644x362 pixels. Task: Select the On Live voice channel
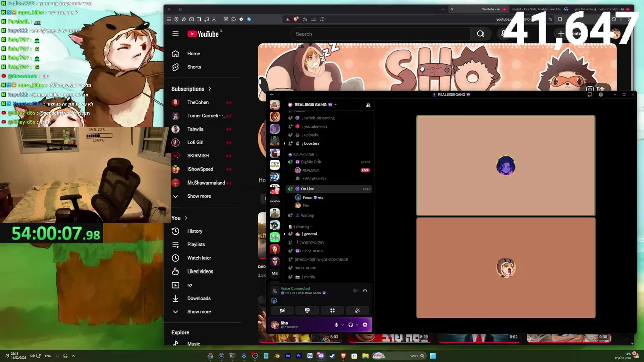tap(329, 189)
